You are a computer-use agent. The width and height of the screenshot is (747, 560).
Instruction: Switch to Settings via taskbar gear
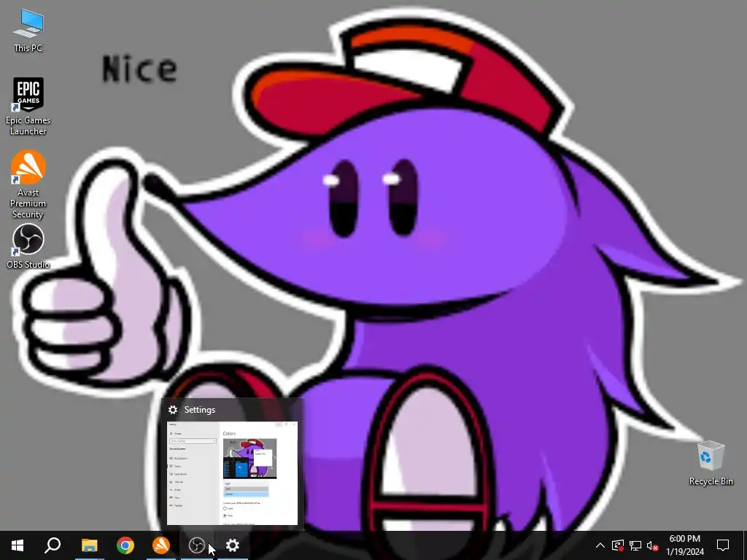pyautogui.click(x=233, y=545)
